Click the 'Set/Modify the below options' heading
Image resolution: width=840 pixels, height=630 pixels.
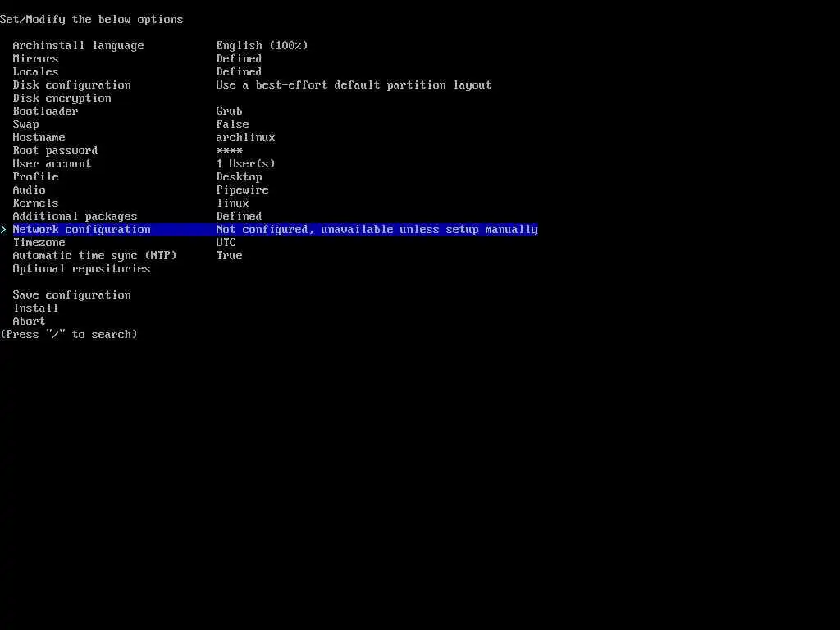pos(92,20)
